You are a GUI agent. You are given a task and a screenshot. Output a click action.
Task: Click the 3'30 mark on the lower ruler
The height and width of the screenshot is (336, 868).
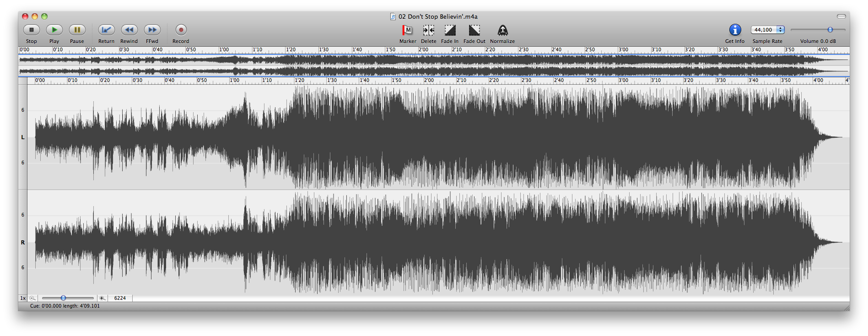[x=721, y=80]
